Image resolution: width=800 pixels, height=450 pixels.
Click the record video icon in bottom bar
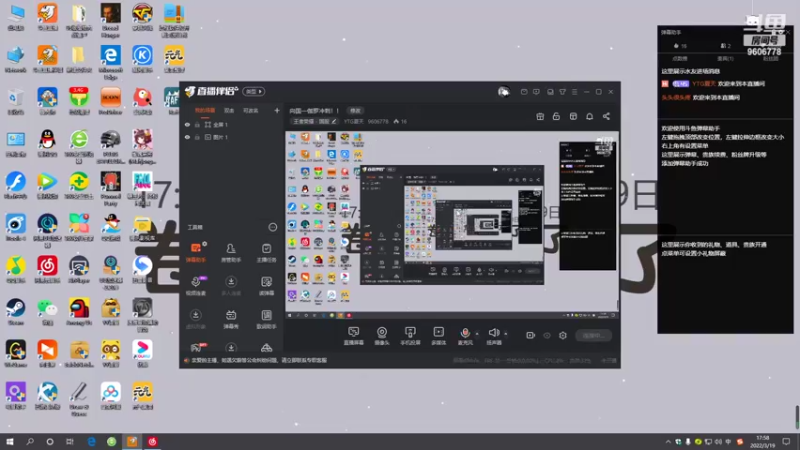click(x=531, y=335)
